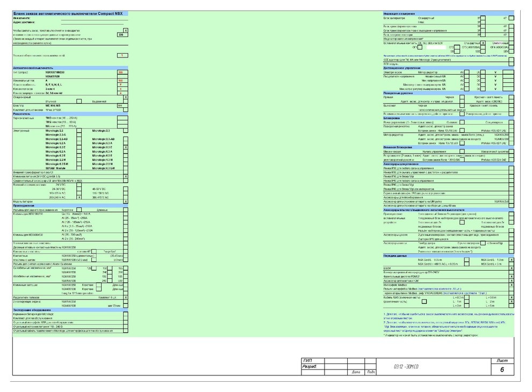
Task: Uncheck the marked "Стандартный" auxiliary contacts checkbox
Action: click(483, 43)
